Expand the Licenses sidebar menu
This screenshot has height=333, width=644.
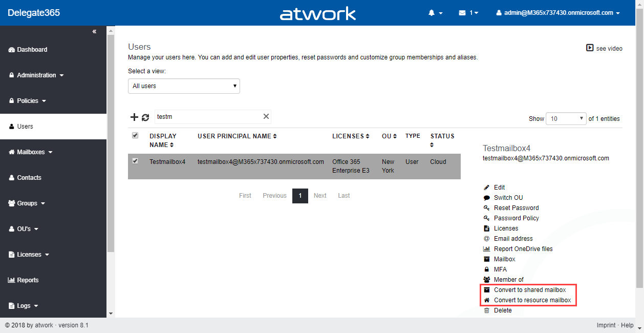pos(29,255)
